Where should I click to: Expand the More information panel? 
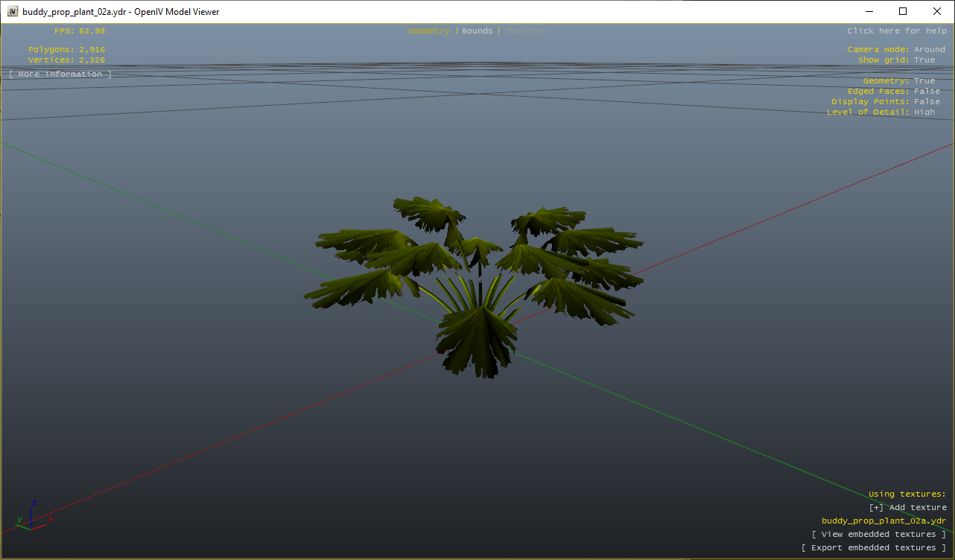[60, 74]
